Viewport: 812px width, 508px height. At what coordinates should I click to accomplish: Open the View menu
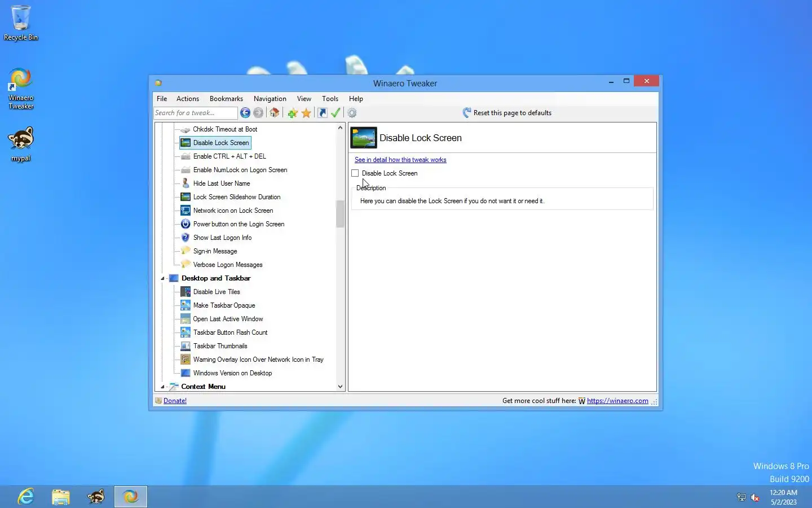pos(304,99)
